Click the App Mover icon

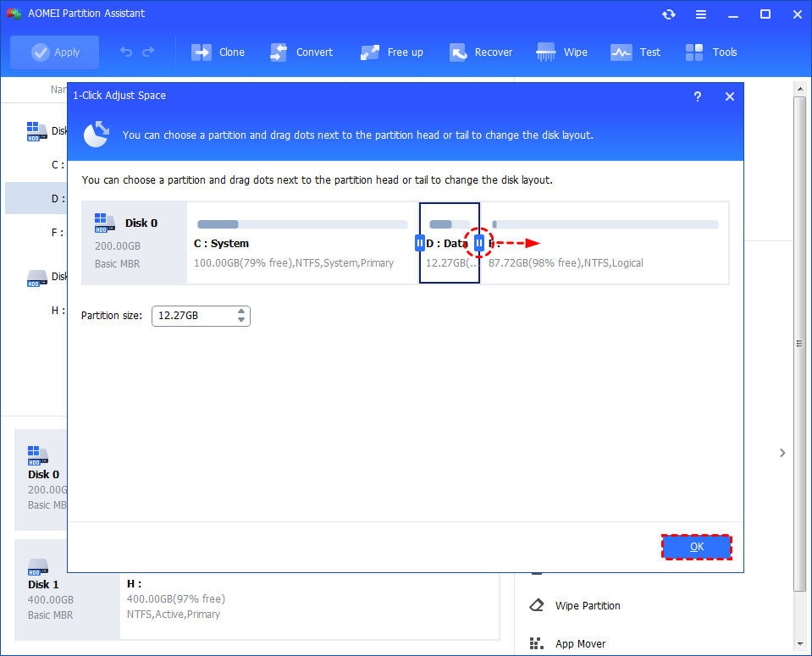point(537,643)
